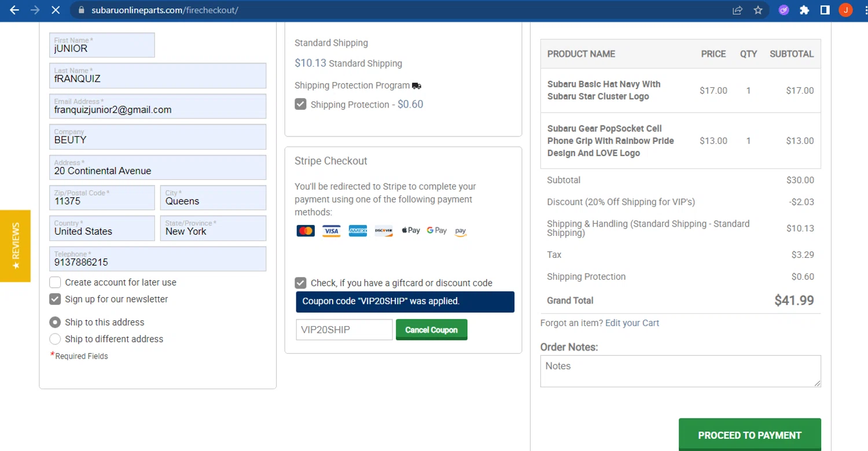Click the $10.13 Standard Shipping option
The height and width of the screenshot is (451, 868).
point(348,63)
